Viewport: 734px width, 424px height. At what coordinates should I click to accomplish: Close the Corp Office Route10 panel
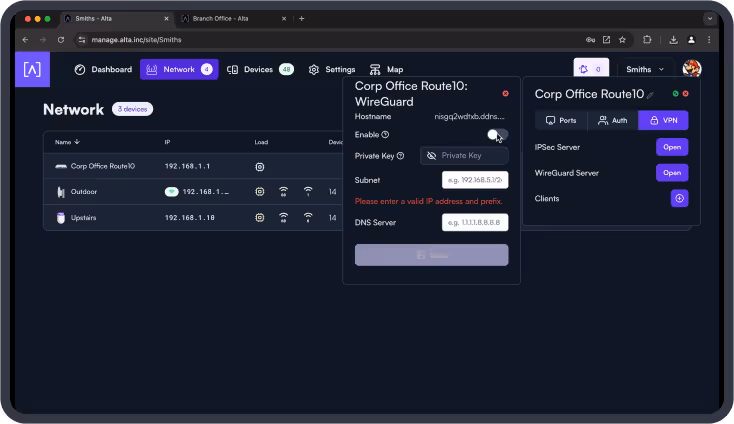click(685, 94)
